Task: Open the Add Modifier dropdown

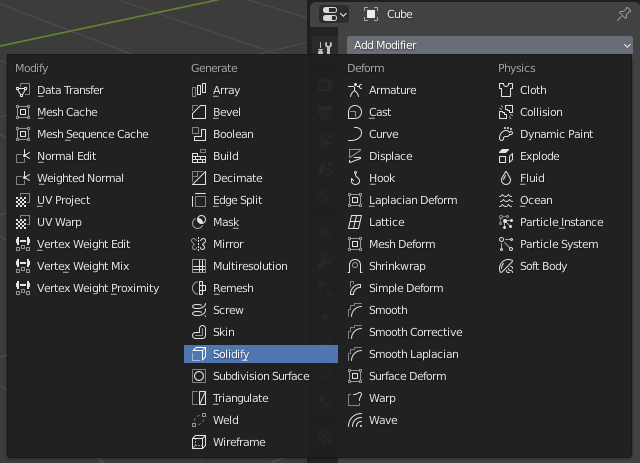Action: (489, 45)
